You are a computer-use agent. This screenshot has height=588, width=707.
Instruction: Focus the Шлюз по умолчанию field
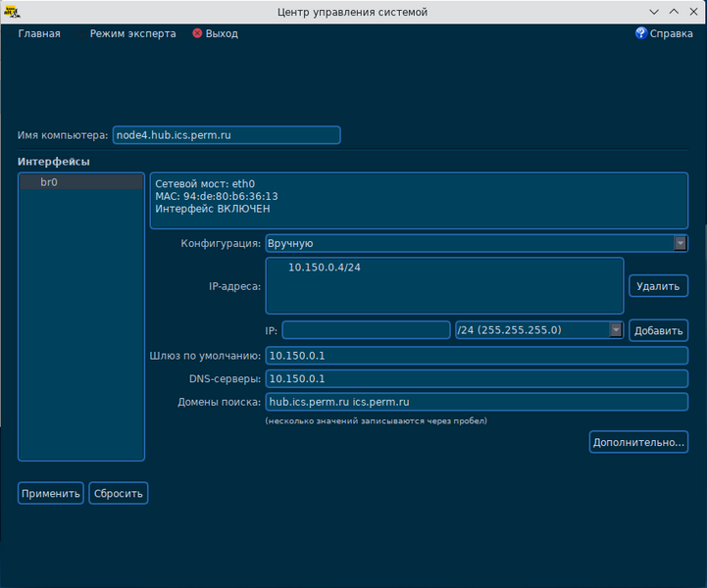tap(477, 356)
